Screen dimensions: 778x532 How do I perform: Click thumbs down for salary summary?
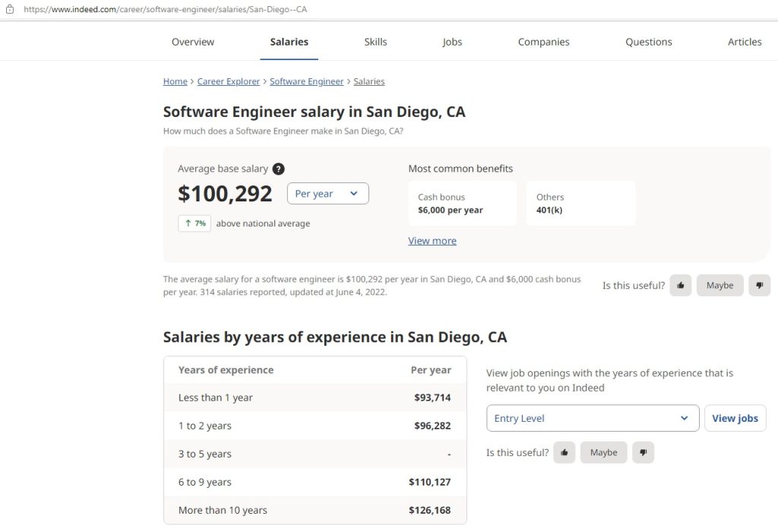[759, 286]
